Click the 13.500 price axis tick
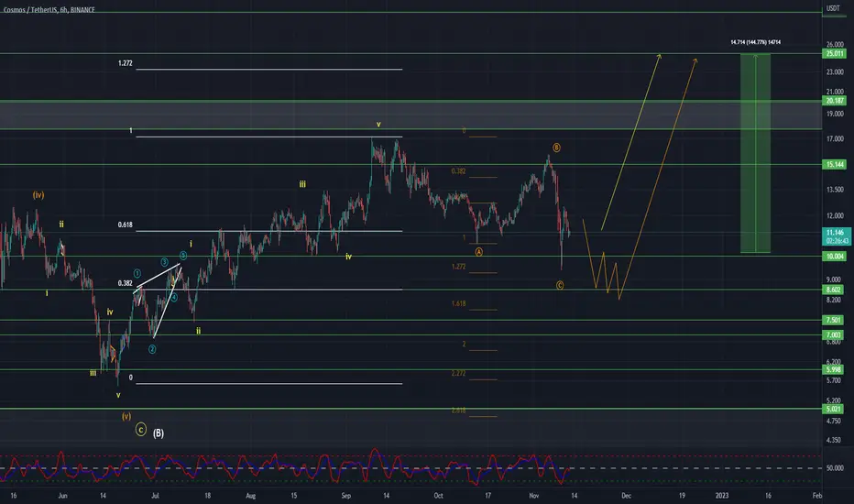 tap(835, 190)
